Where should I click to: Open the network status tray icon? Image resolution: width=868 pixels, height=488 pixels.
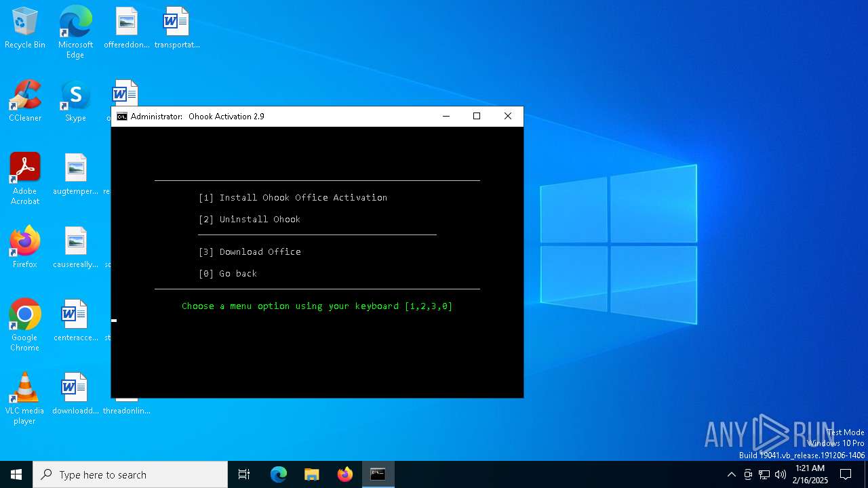[x=764, y=474]
